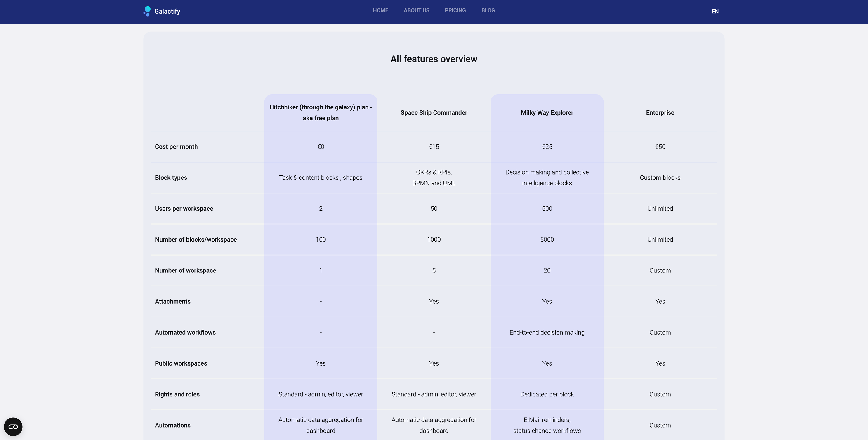Viewport: 868px width, 440px height.
Task: Click the Galactify brand name link
Action: coord(167,12)
